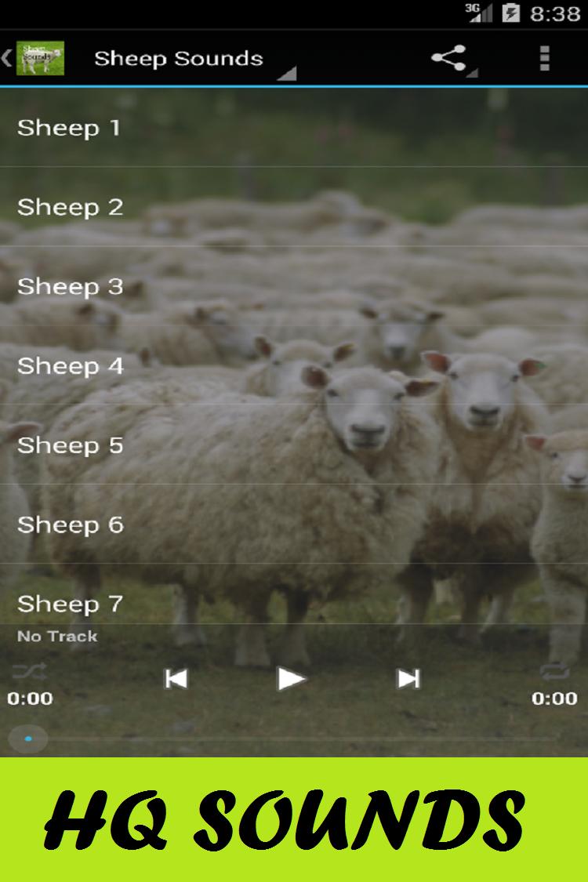
Task: Choose Sheep 3 from the list
Action: 294,286
